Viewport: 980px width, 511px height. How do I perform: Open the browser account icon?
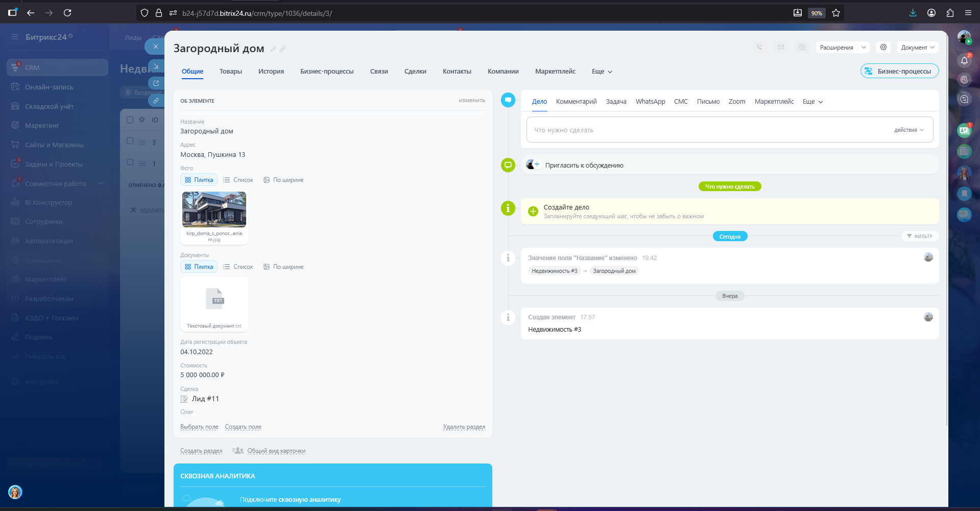point(931,13)
